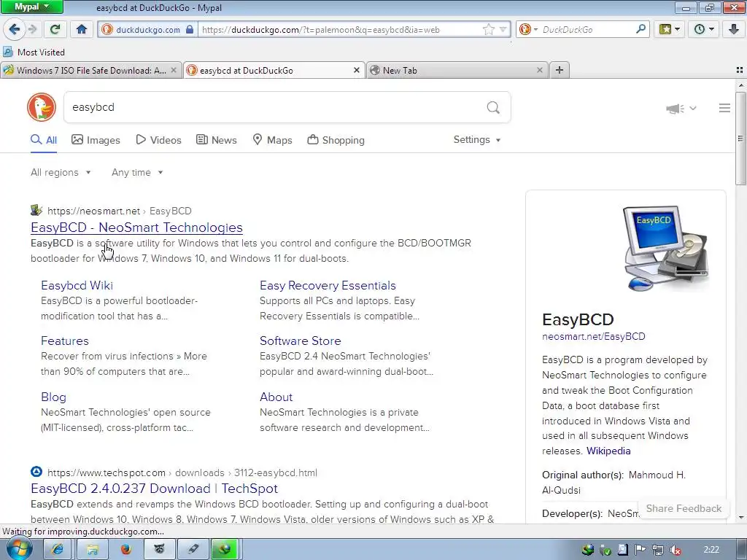Image resolution: width=747 pixels, height=560 pixels.
Task: Open the Wikipedia link in the sidebar
Action: click(608, 451)
